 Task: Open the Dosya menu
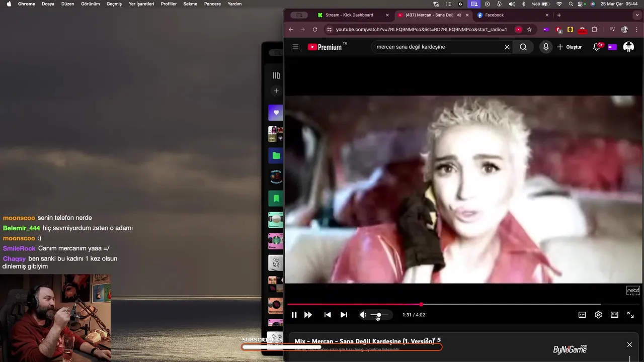[48, 4]
